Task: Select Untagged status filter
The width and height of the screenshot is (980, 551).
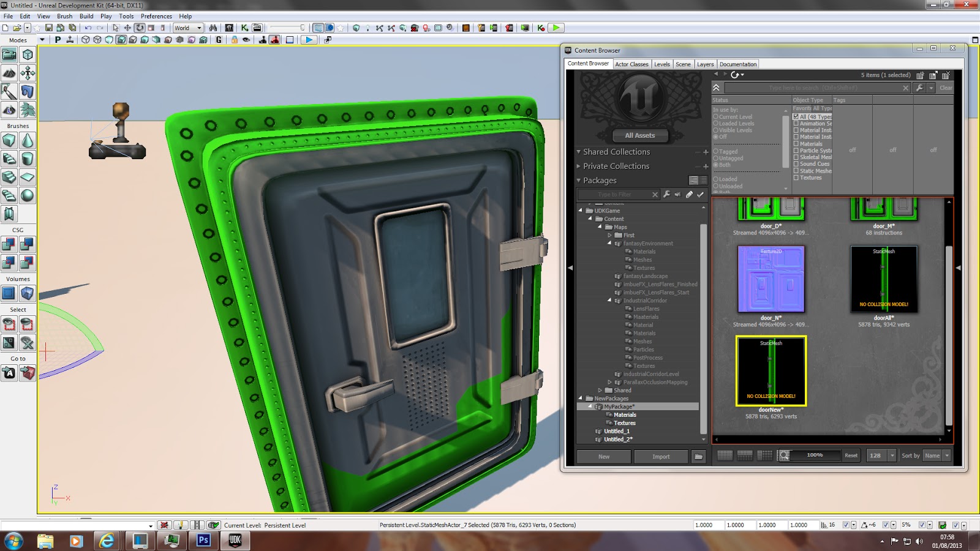Action: click(728, 158)
